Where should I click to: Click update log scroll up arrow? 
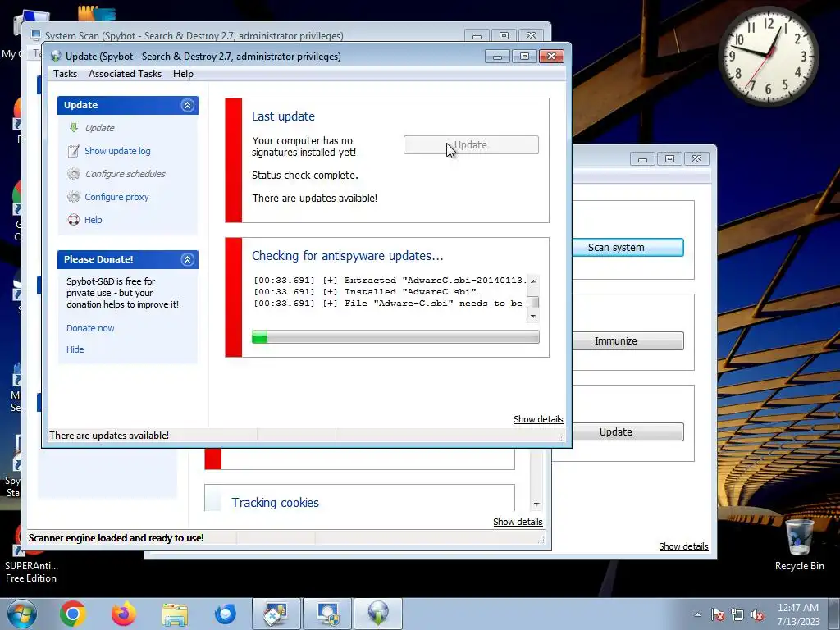[533, 281]
